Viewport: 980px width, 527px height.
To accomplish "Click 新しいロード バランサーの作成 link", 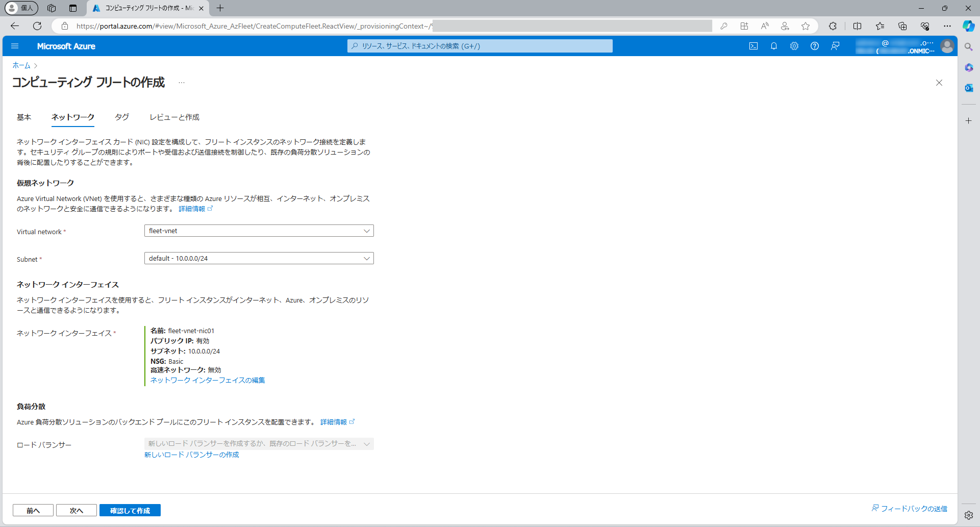I will (x=191, y=455).
